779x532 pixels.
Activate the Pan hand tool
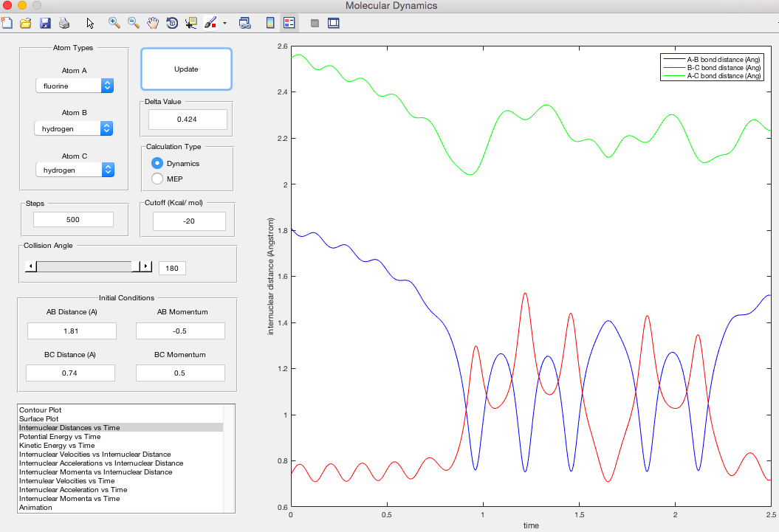point(153,23)
